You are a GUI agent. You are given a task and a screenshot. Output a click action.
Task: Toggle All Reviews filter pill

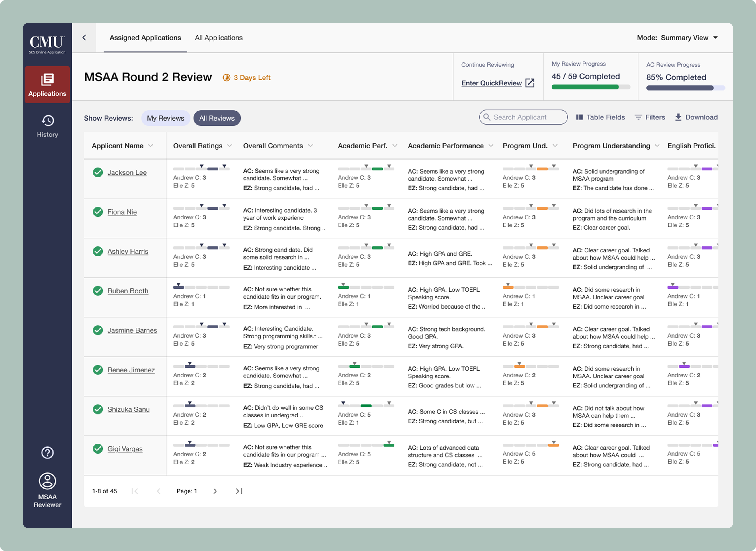217,118
